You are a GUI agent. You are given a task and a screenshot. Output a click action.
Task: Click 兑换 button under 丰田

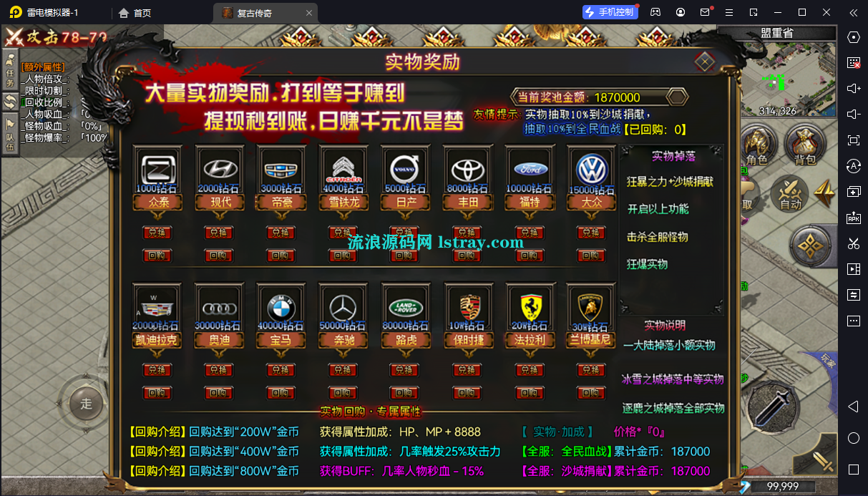[x=467, y=233]
